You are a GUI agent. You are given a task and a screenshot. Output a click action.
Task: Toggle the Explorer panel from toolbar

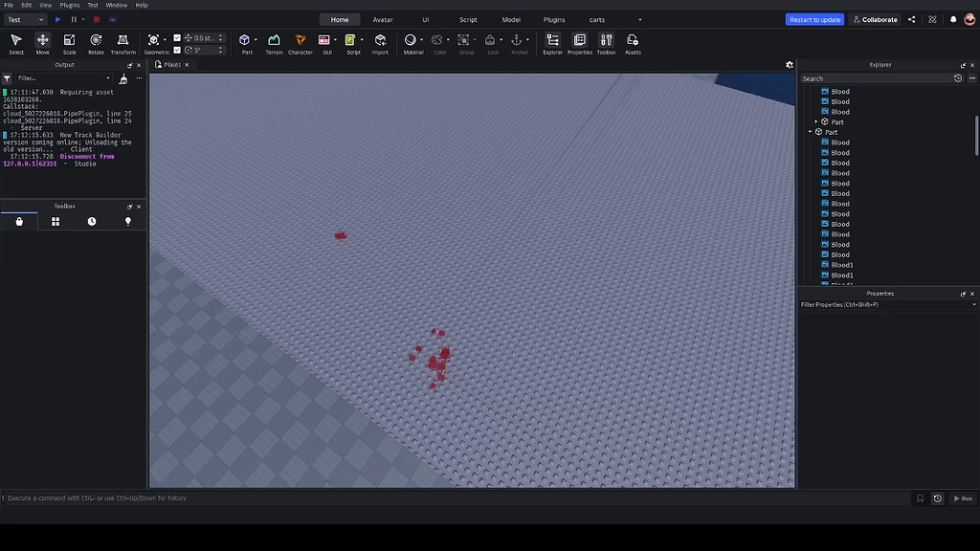point(552,44)
